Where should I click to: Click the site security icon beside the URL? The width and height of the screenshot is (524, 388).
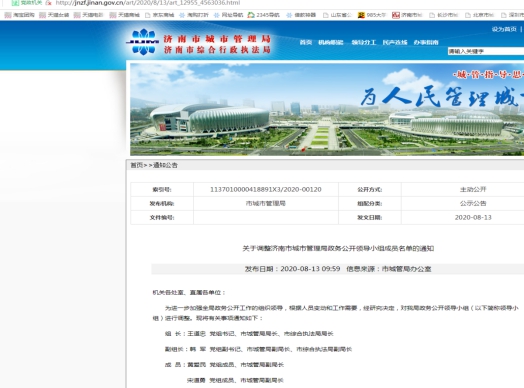pyautogui.click(x=49, y=3)
